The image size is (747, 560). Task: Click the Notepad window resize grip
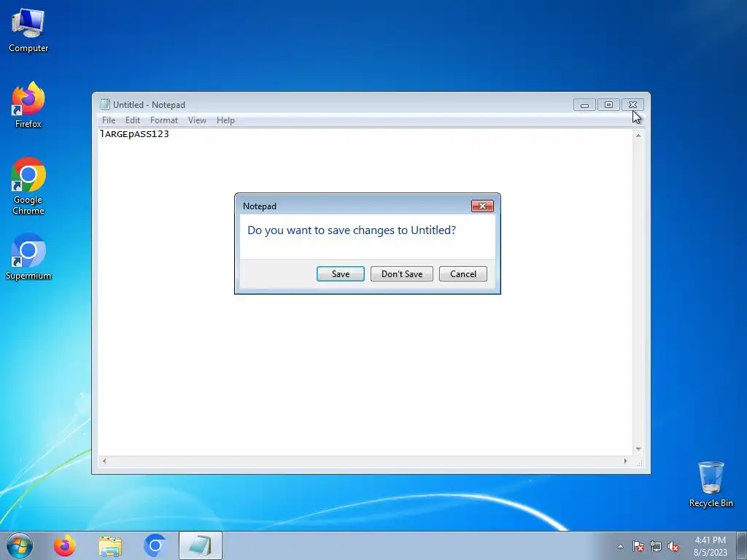[639, 462]
